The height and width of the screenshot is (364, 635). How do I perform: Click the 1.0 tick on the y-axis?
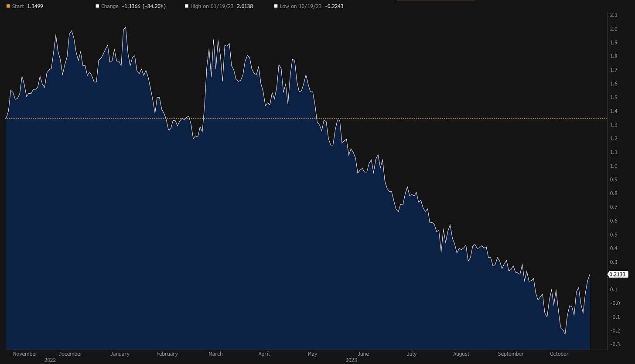[614, 166]
